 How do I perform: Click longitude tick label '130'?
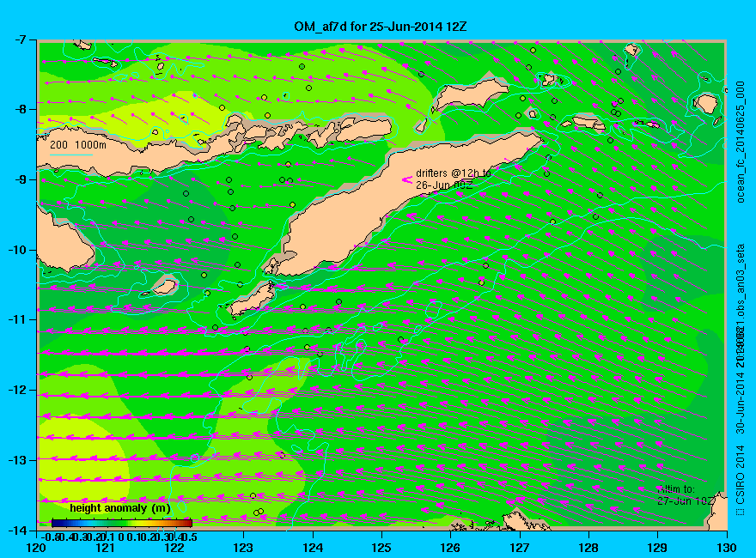pos(727,548)
